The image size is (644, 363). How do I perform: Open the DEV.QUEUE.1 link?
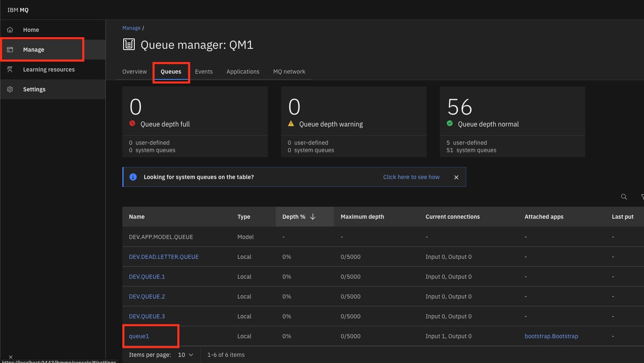tap(147, 277)
